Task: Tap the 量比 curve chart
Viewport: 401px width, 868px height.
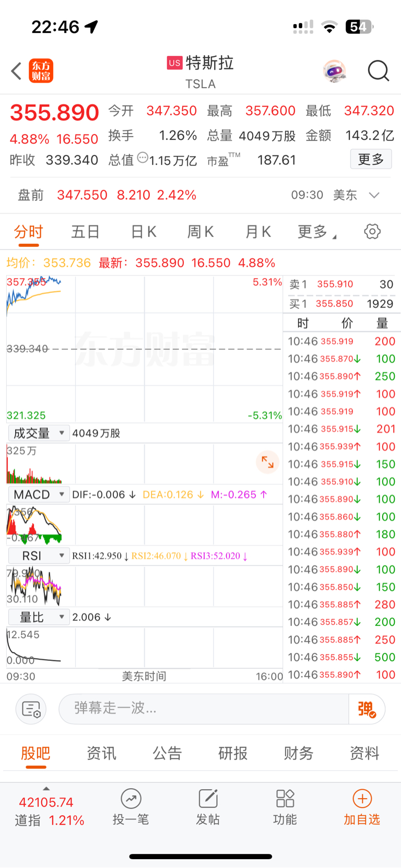Action: 144,647
